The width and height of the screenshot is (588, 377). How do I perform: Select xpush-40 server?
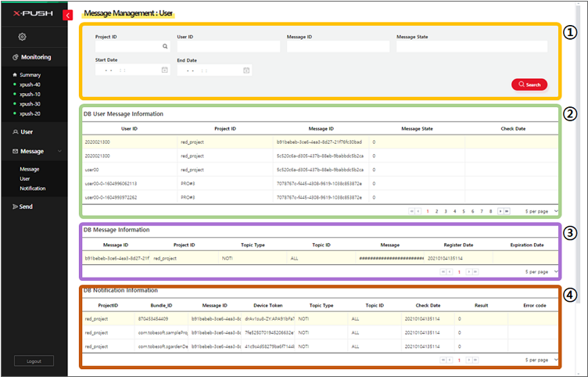(30, 84)
